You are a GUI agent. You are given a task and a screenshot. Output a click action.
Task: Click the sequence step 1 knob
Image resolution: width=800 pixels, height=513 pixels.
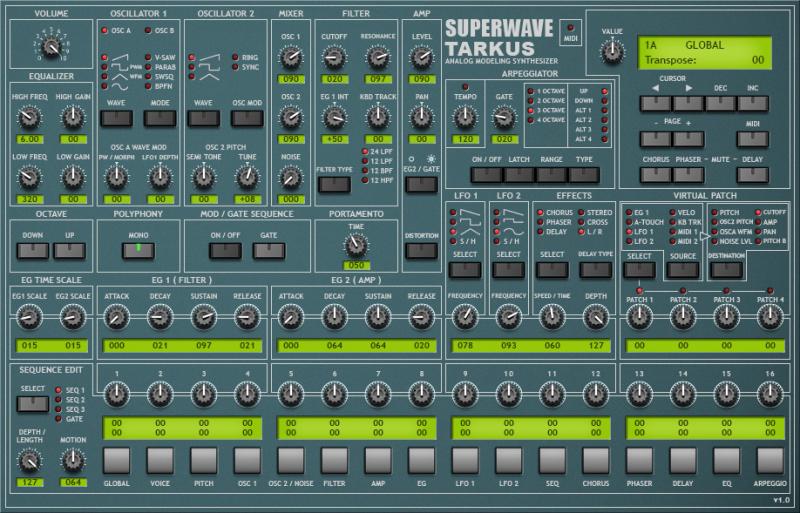(x=117, y=395)
